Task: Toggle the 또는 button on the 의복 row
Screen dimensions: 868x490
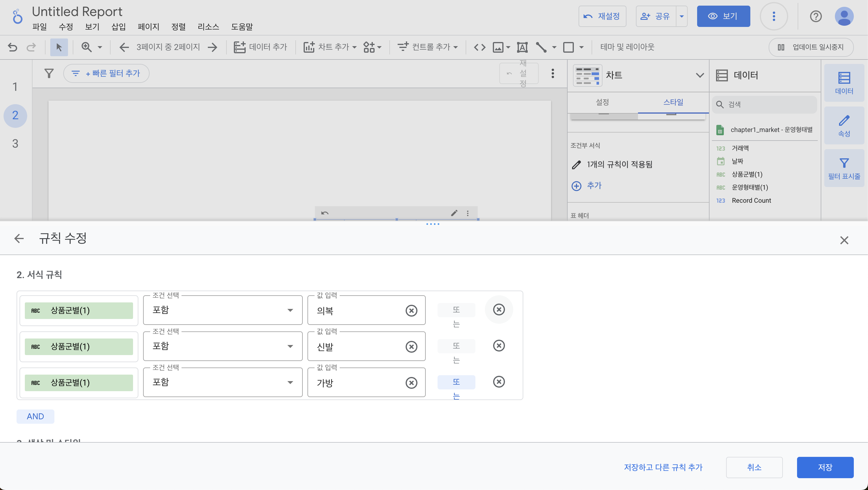Action: 456,310
